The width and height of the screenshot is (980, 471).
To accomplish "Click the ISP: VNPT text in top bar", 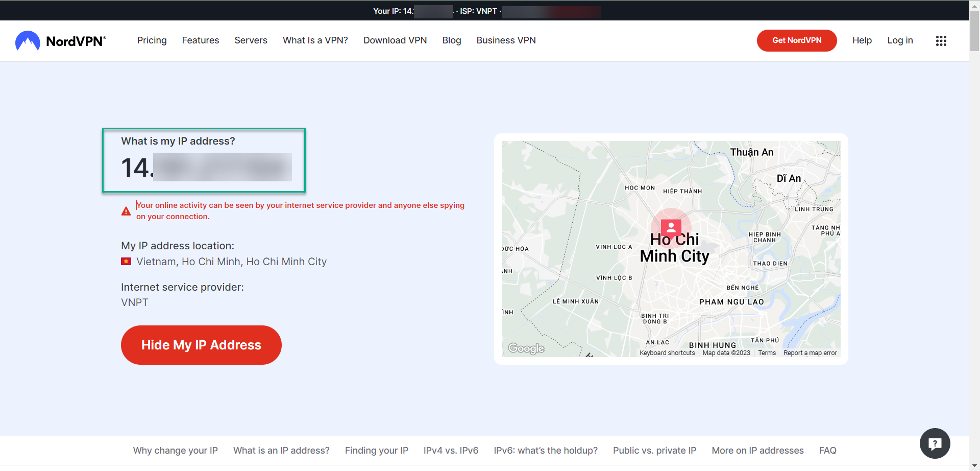I will click(x=478, y=11).
